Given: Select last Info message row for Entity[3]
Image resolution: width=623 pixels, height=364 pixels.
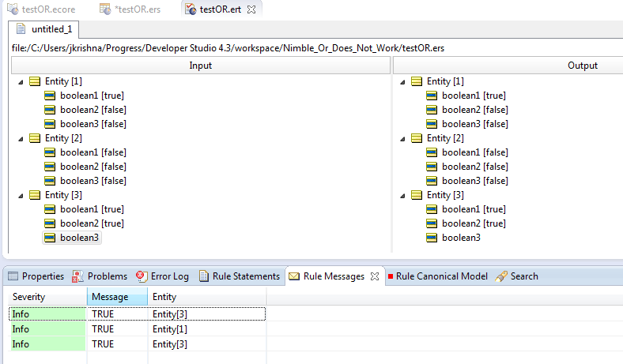Looking at the screenshot, I should [x=137, y=344].
